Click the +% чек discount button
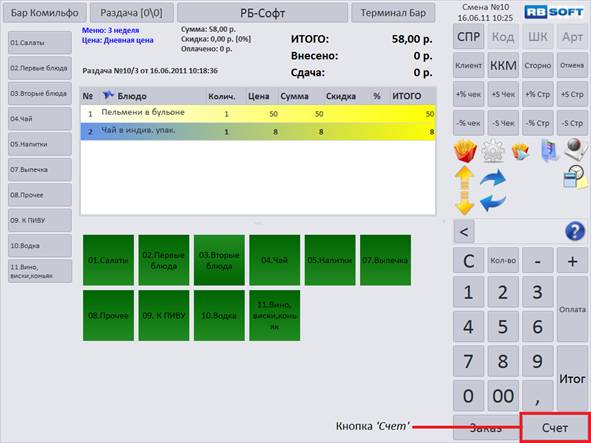This screenshot has width=591, height=443. [468, 94]
